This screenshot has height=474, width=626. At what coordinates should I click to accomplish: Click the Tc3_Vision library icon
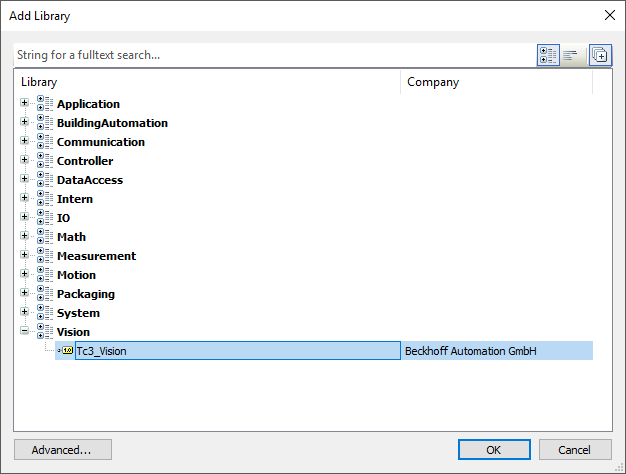(x=65, y=351)
